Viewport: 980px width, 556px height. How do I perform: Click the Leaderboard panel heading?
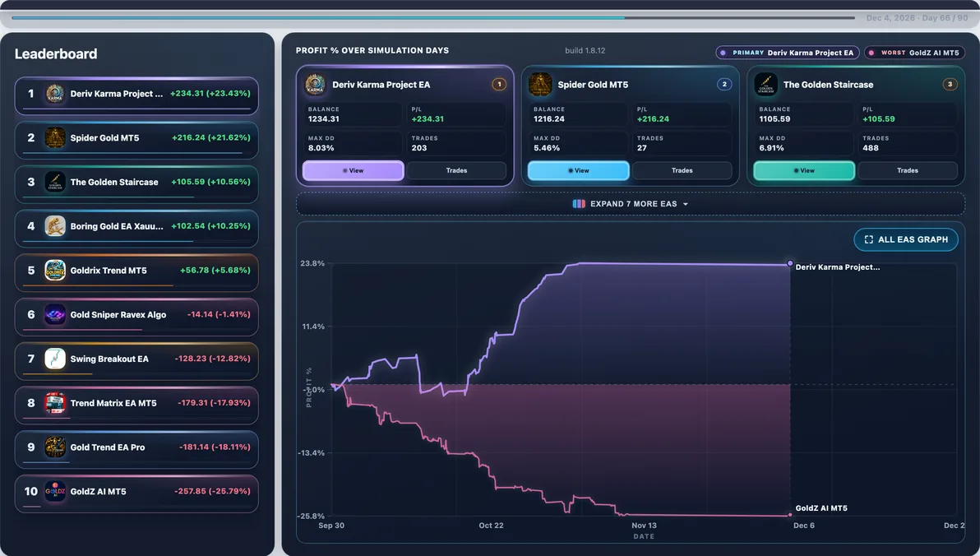[x=56, y=53]
